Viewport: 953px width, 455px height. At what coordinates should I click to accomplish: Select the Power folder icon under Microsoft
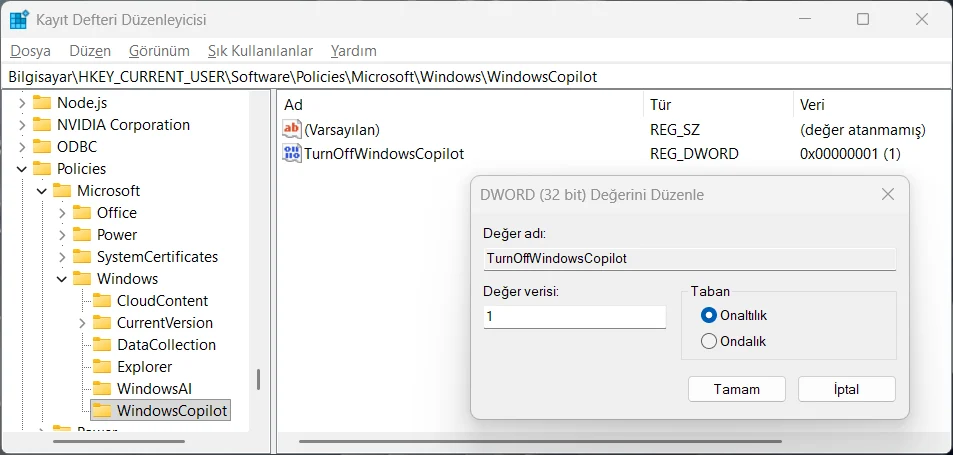(82, 235)
